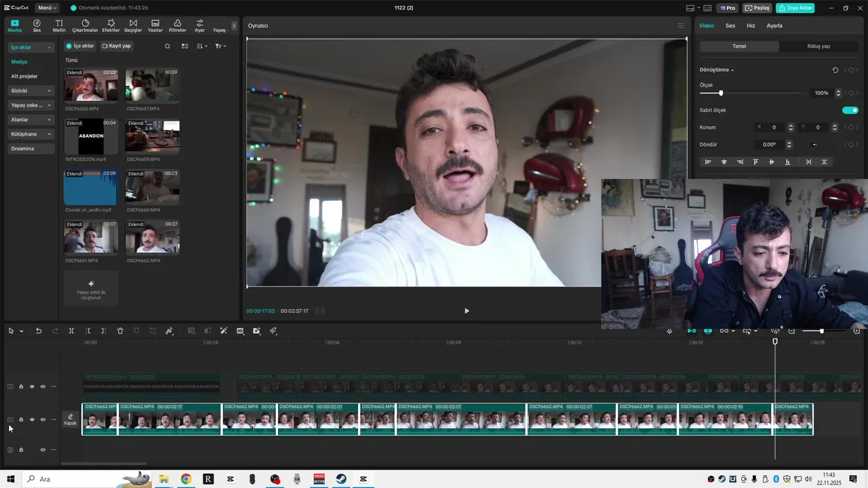Viewport: 868px width, 488px height.
Task: Switch to the Hız tab in inspector
Action: point(751,26)
